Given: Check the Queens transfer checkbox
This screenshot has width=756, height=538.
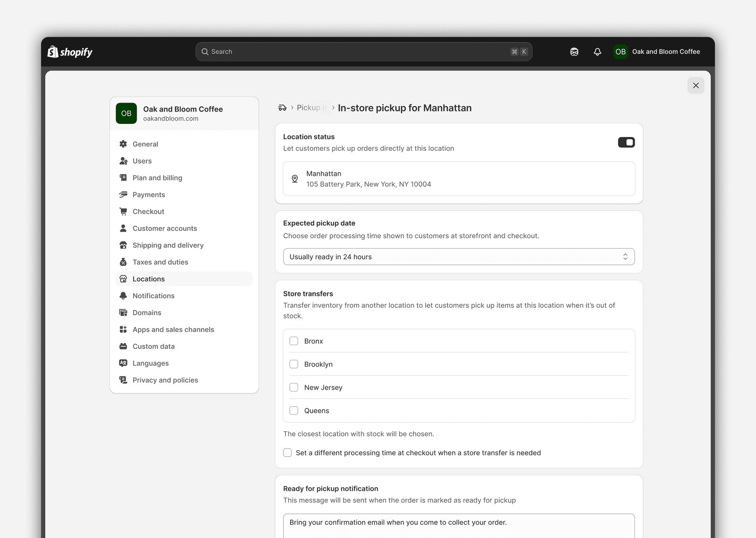Looking at the screenshot, I should point(294,410).
